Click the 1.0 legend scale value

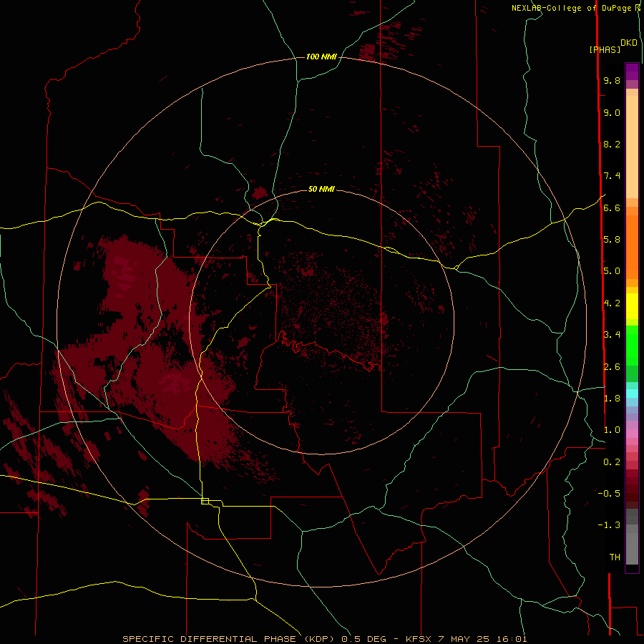612,430
